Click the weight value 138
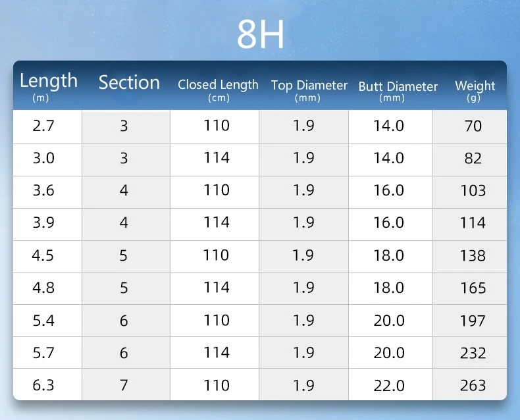The image size is (520, 420). (x=473, y=255)
